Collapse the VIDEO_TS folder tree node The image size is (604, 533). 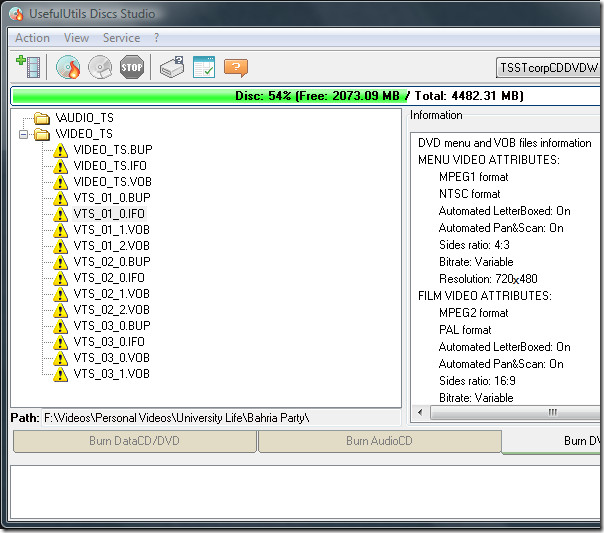coord(23,134)
